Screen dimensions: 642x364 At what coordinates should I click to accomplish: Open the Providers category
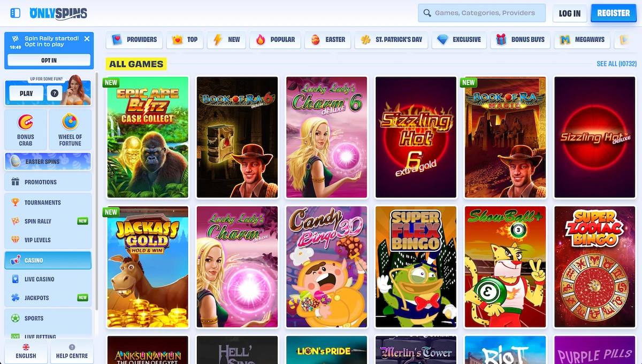click(x=134, y=40)
